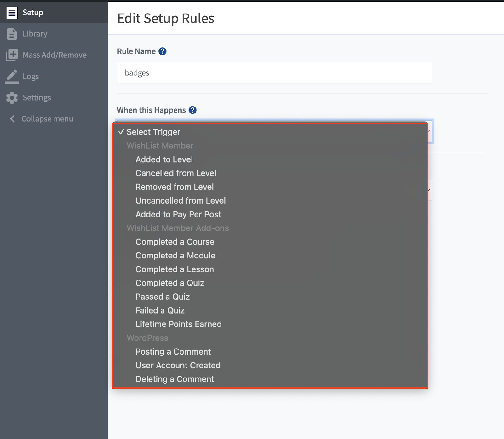Go to Mass Add/Remove page
504x439 pixels.
coord(54,55)
